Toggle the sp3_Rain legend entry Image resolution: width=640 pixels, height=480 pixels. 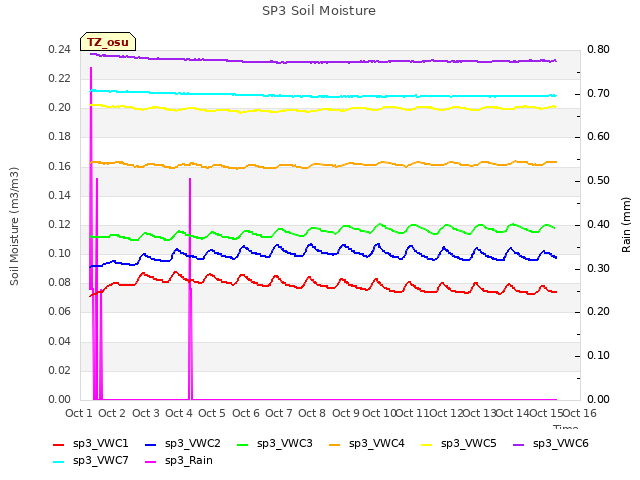tap(179, 461)
